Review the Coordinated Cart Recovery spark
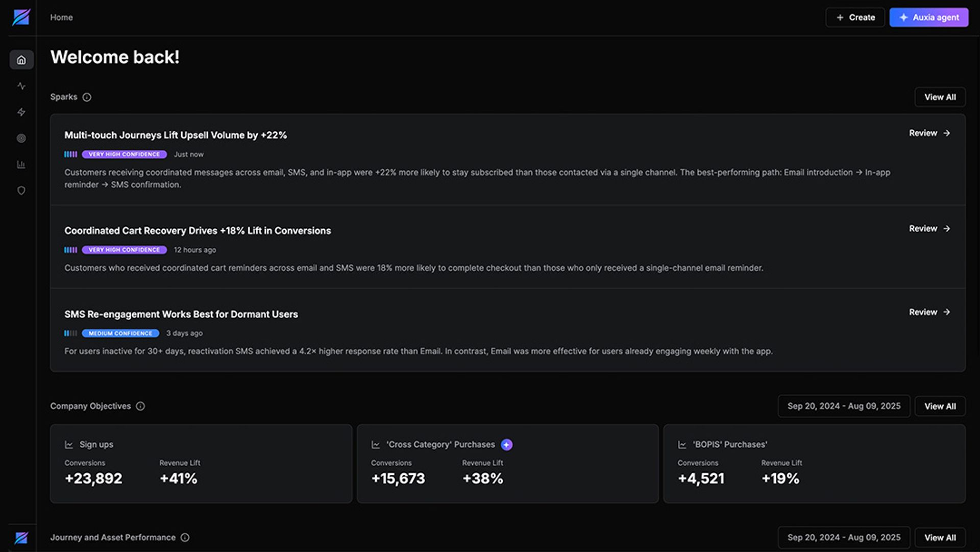 [929, 228]
